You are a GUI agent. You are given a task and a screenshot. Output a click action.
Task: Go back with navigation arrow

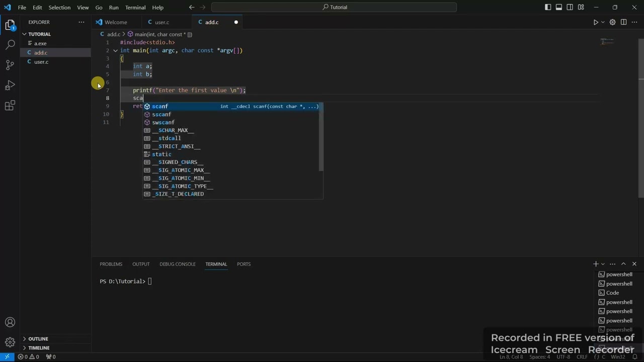coord(192,7)
